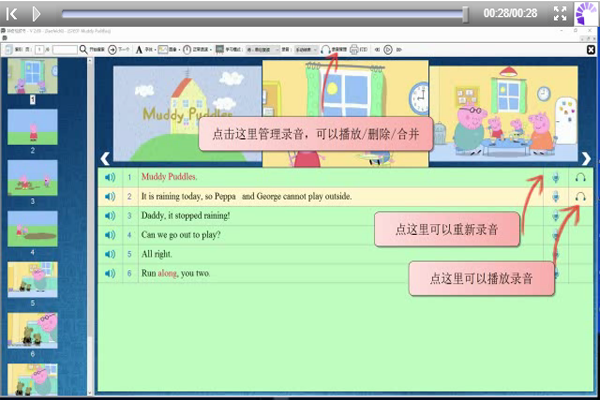Focus the search text box in toolbar
Screen dimensions: 600x400
(x=65, y=50)
